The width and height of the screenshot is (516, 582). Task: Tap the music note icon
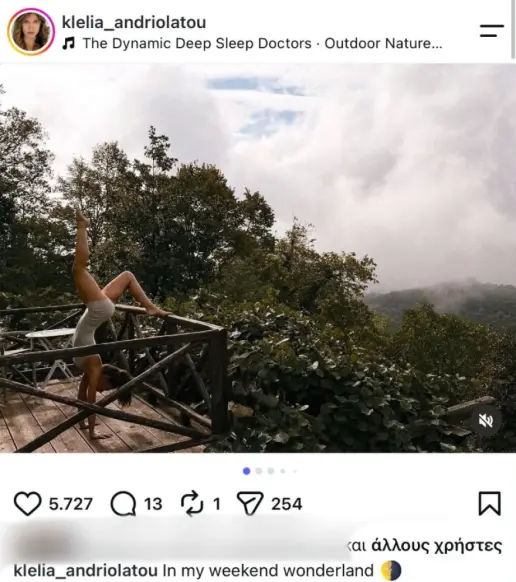68,43
